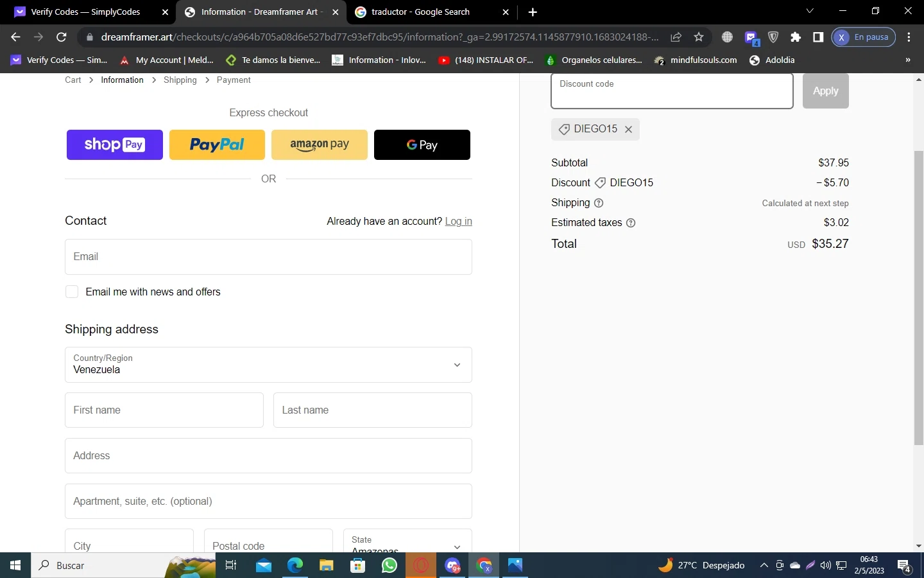This screenshot has height=578, width=924.
Task: Open Microsoft Edge from taskbar
Action: [295, 565]
